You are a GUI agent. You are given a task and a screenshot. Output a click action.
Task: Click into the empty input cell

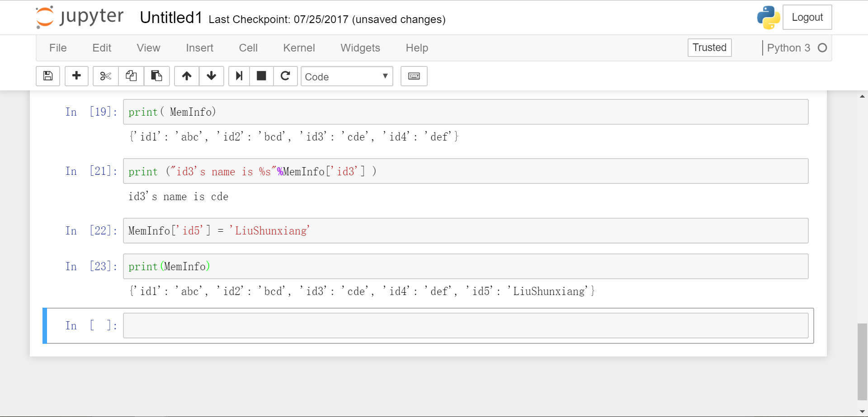[465, 326]
